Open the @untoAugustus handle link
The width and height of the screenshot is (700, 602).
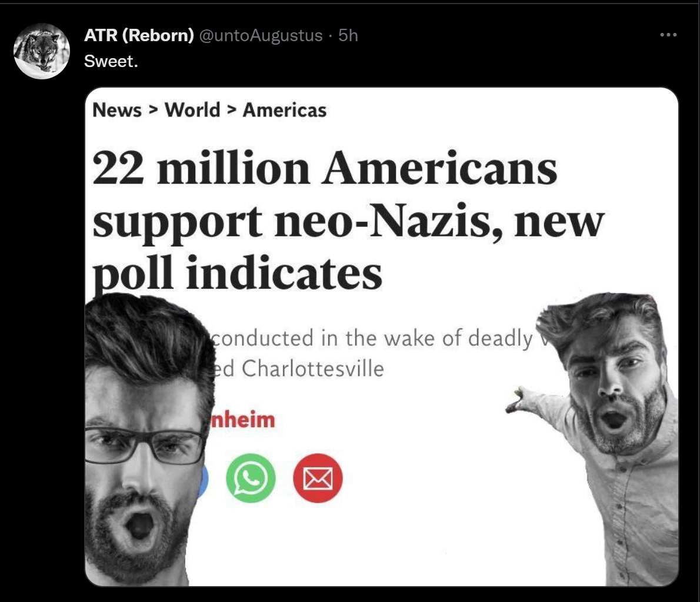[260, 35]
